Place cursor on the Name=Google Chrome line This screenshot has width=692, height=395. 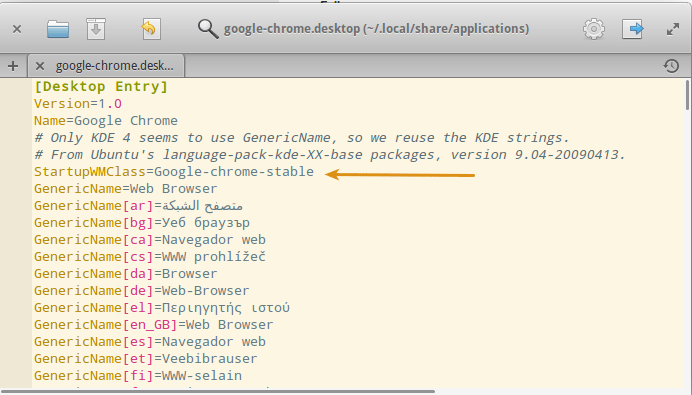[x=106, y=120]
